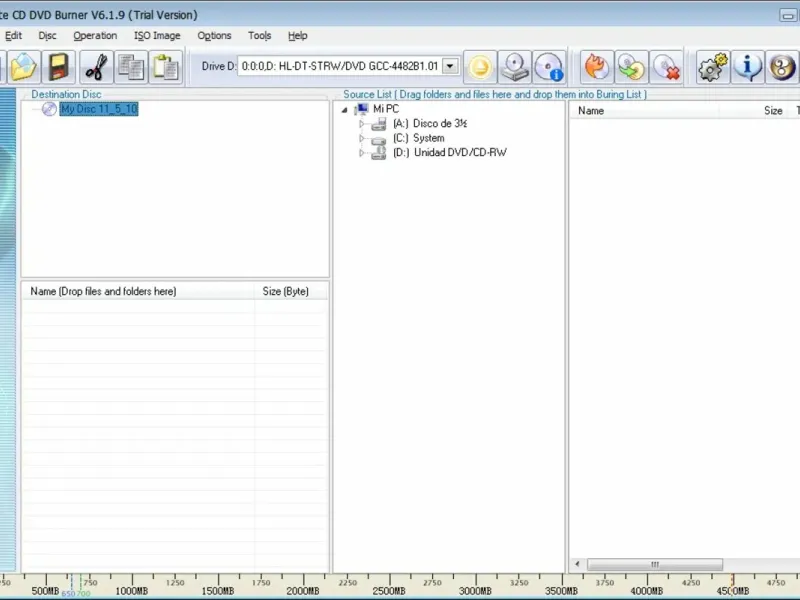Click the Destination Disc panel label
The image size is (800, 600).
click(x=66, y=94)
